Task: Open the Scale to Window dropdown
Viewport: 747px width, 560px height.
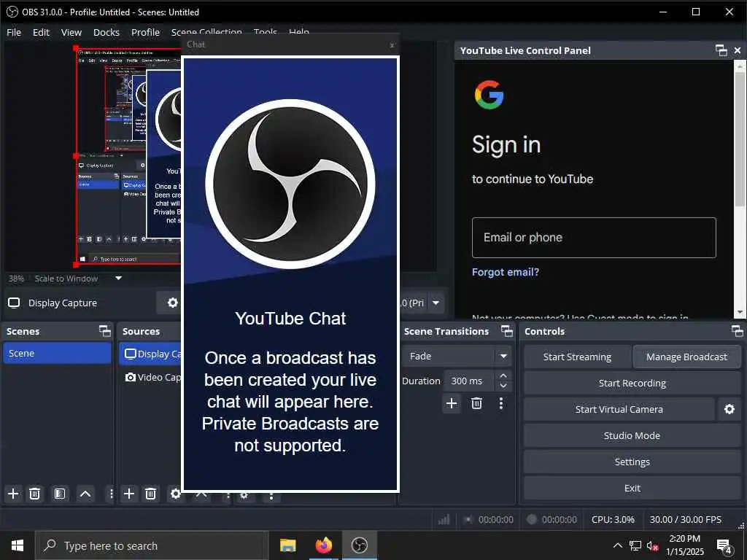Action: coord(119,278)
